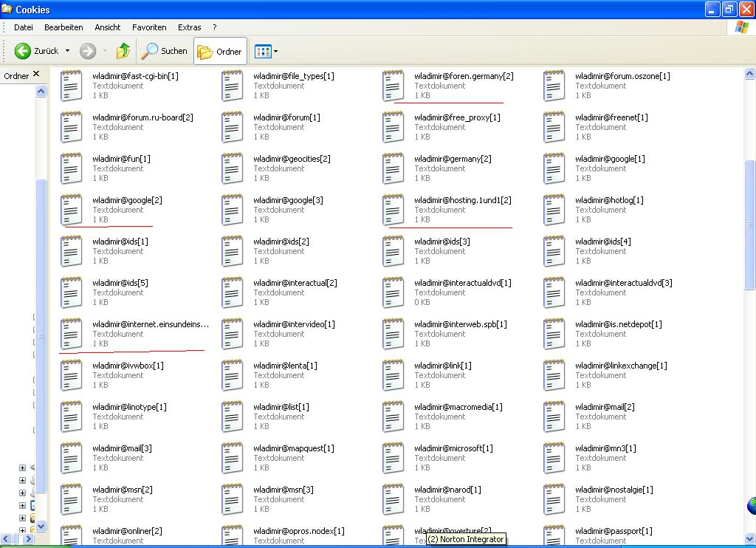Click file name wladimir@link[1]
The image size is (756, 548).
click(x=443, y=366)
